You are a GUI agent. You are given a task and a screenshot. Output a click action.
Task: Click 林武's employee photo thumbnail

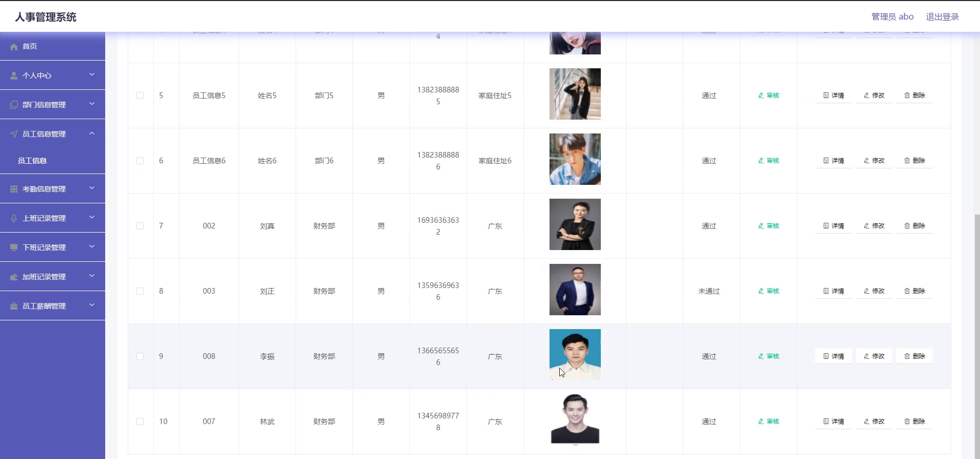575,419
